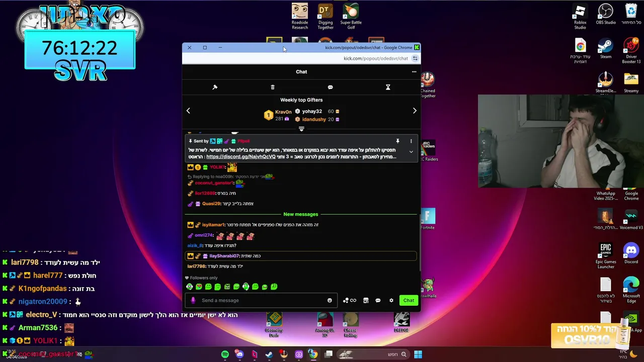Click the chat bubble icon next to settings gear
The width and height of the screenshot is (644, 362).
tap(378, 300)
